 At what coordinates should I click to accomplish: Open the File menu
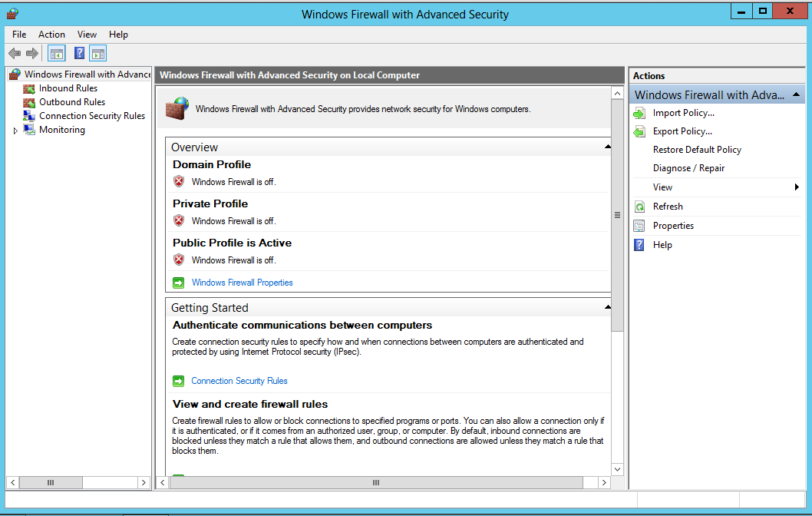click(19, 35)
